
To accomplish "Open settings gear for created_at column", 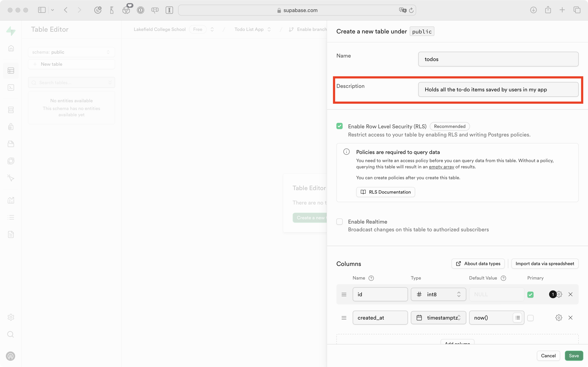I will [559, 317].
